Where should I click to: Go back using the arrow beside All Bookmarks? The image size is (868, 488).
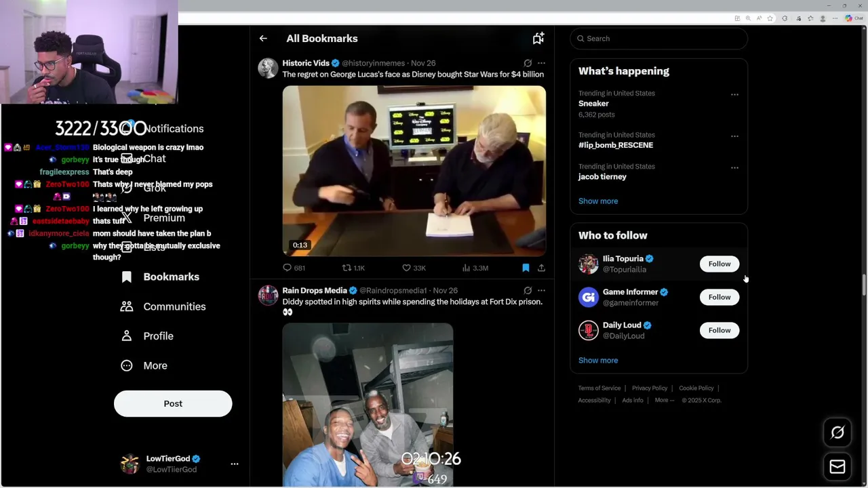(x=263, y=39)
